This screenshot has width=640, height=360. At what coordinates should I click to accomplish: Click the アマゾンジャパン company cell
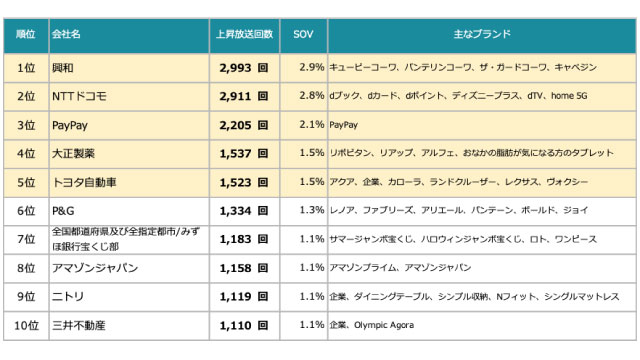click(x=129, y=268)
